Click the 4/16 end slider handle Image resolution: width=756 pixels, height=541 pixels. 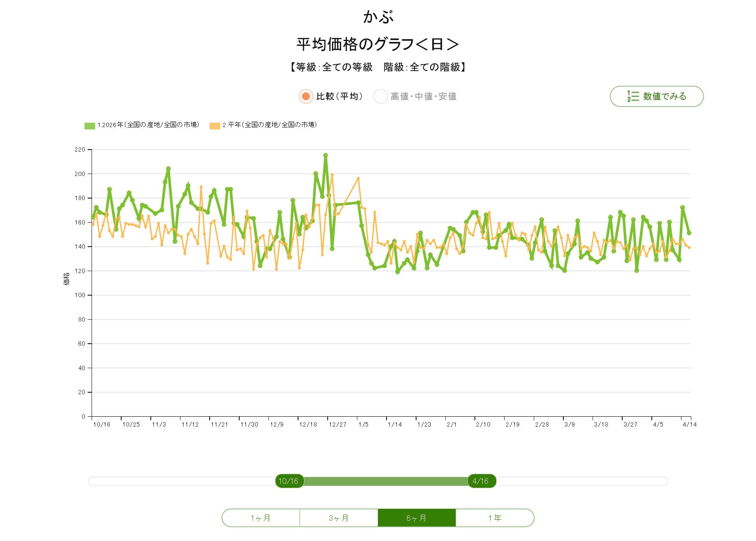pos(481,481)
